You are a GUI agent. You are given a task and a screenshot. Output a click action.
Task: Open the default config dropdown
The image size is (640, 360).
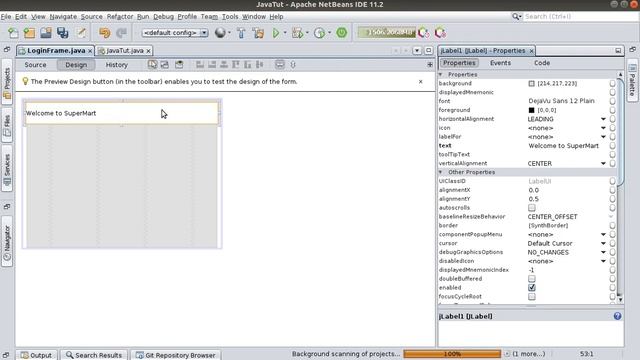pyautogui.click(x=175, y=33)
